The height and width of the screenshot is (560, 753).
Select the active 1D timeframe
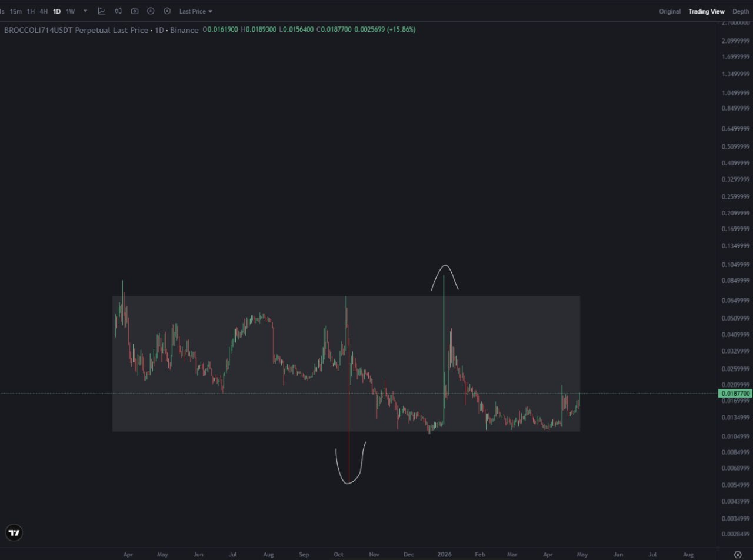(x=57, y=11)
